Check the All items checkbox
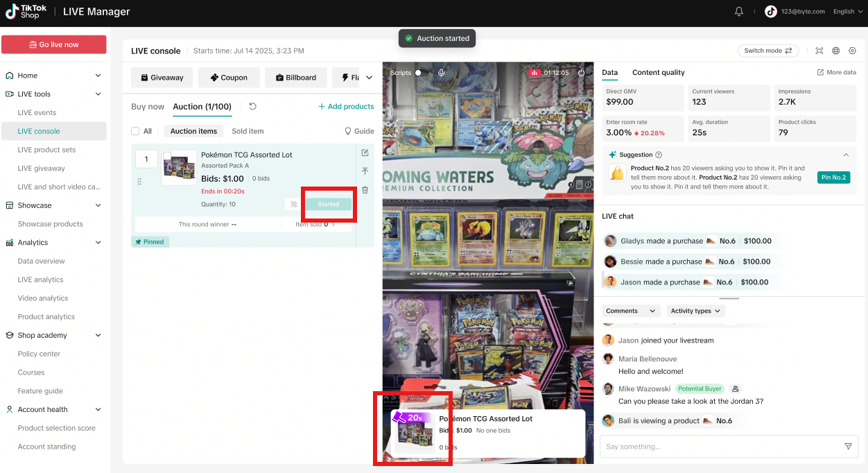The width and height of the screenshot is (868, 473). [x=135, y=131]
